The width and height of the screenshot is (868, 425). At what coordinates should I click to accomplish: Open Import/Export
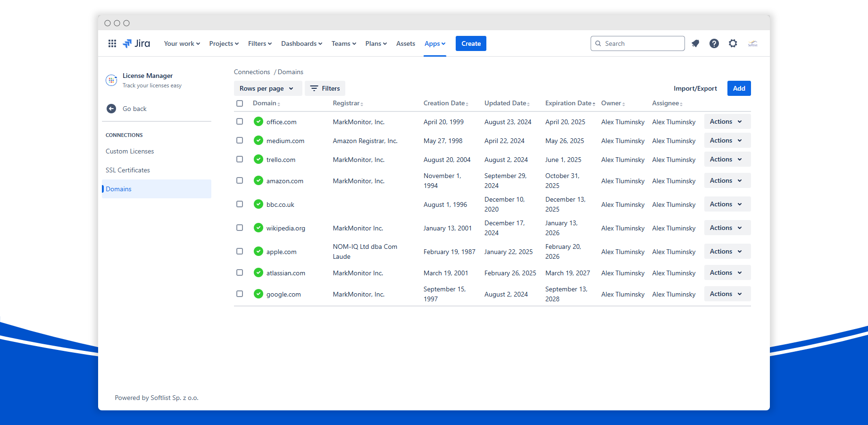coord(695,88)
